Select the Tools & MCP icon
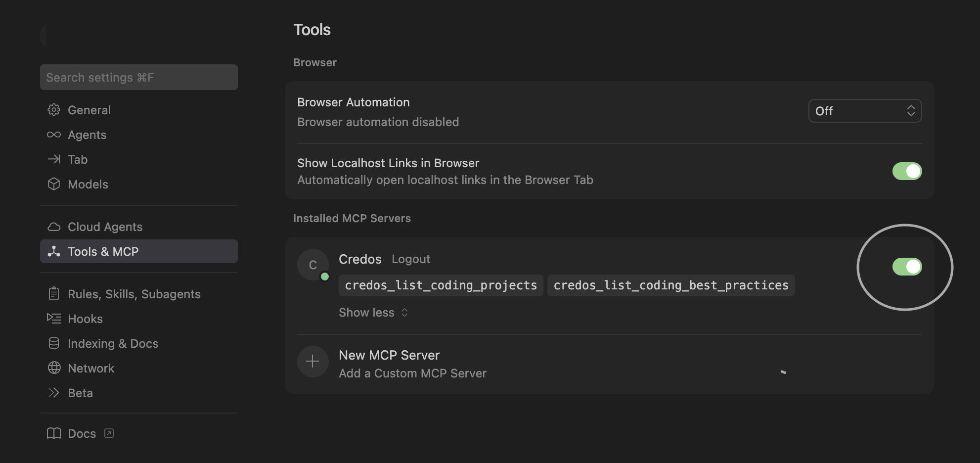The image size is (980, 463). (x=54, y=251)
